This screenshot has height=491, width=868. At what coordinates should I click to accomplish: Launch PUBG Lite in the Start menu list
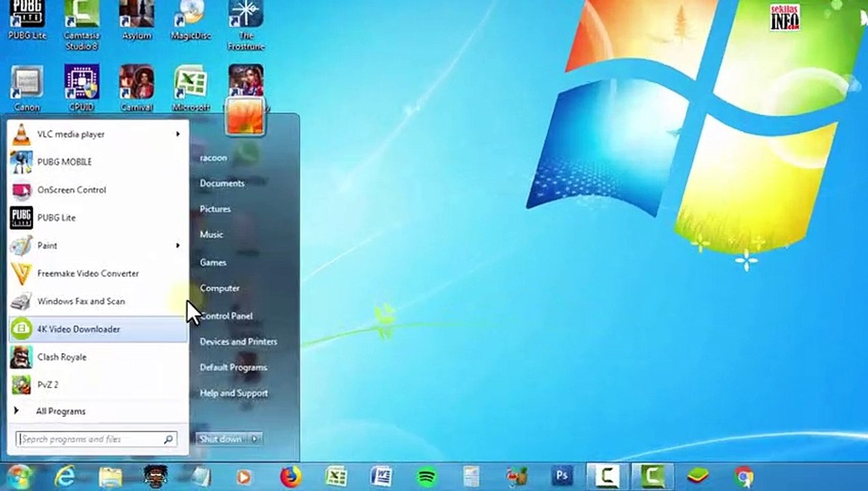point(98,218)
